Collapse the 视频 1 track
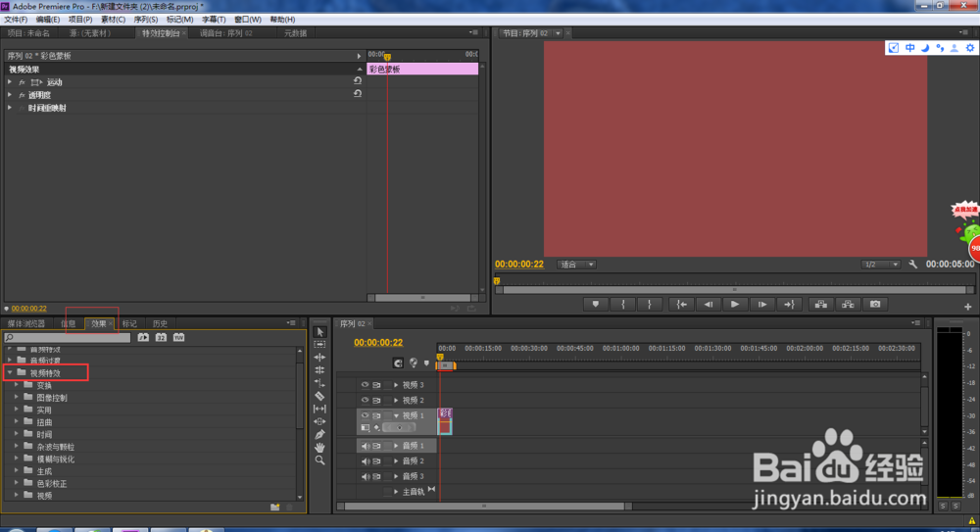 coord(396,415)
